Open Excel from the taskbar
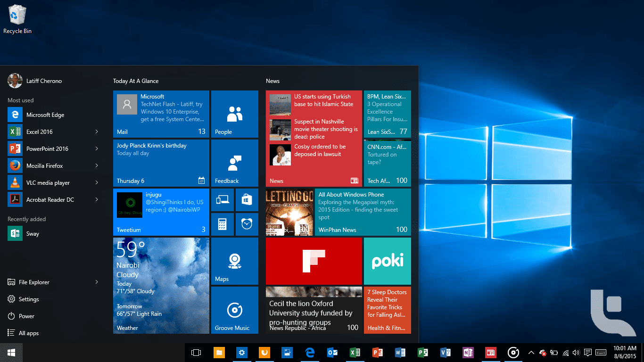 click(x=355, y=353)
